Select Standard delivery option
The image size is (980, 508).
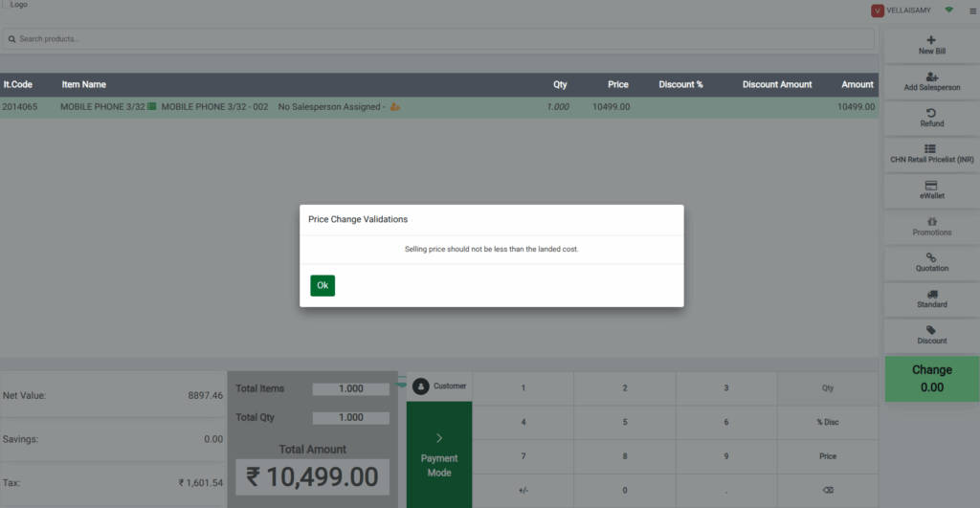[931, 299]
